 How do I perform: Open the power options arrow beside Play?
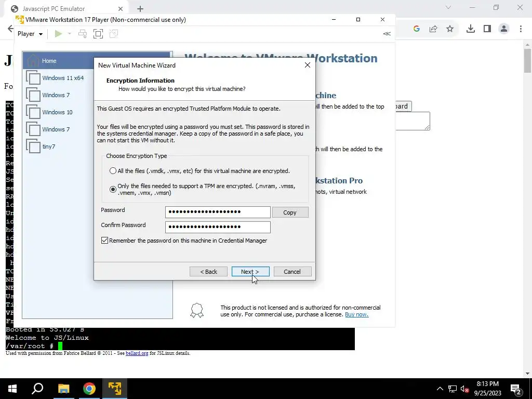[x=70, y=34]
